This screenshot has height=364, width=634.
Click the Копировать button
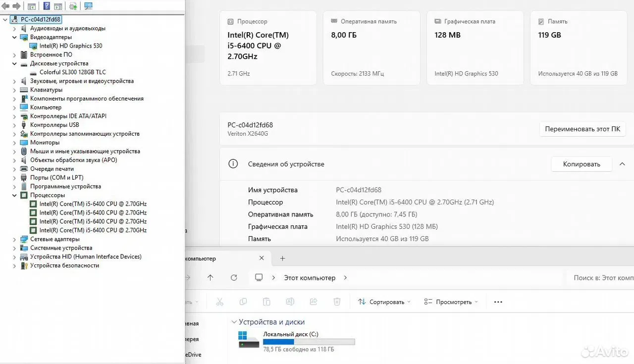click(581, 164)
